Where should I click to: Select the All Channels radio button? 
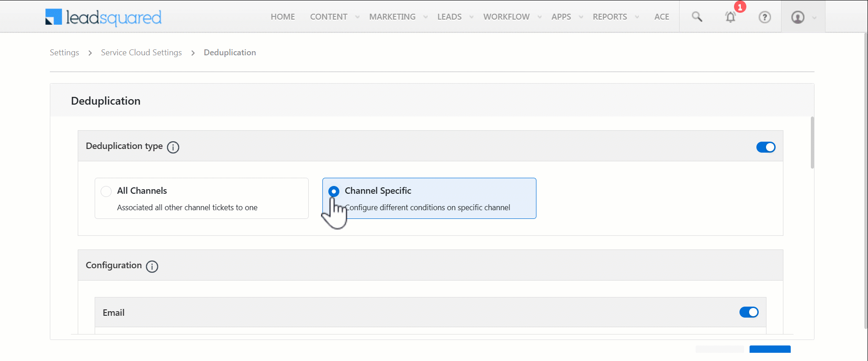click(x=106, y=191)
